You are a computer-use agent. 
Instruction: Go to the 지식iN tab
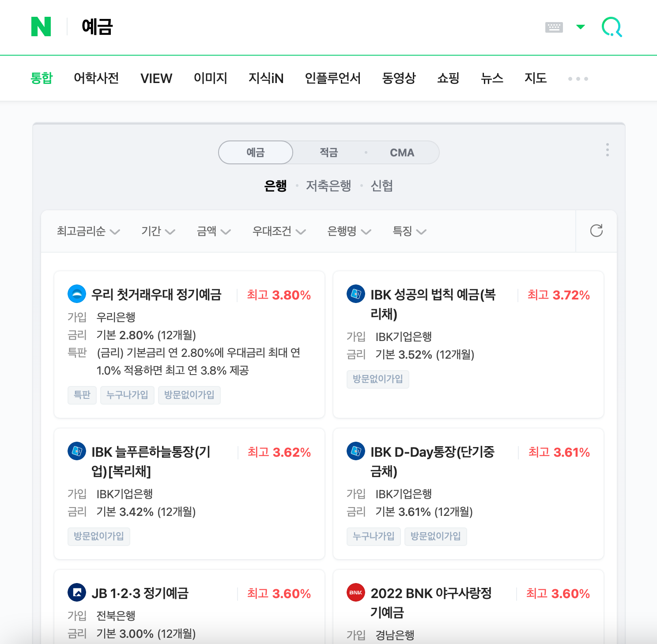(266, 78)
